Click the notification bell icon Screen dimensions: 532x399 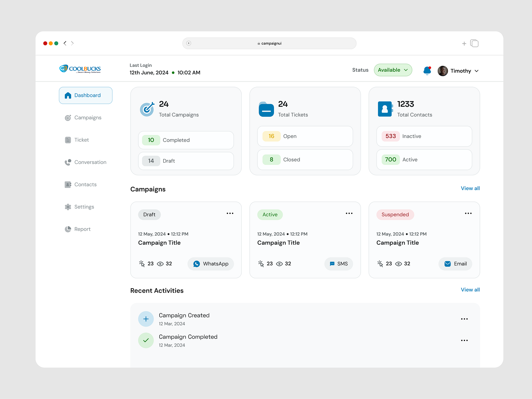427,70
